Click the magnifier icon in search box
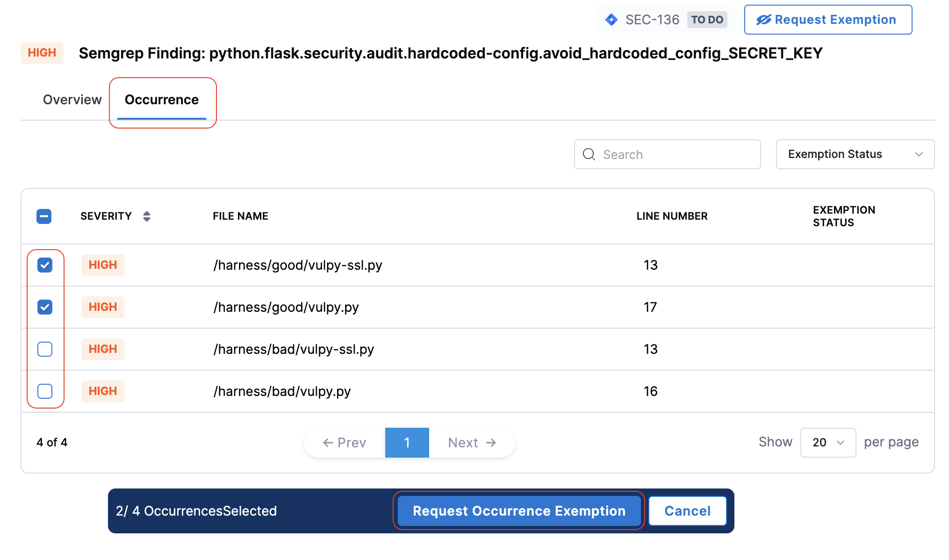Image resolution: width=949 pixels, height=560 pixels. pyautogui.click(x=589, y=154)
